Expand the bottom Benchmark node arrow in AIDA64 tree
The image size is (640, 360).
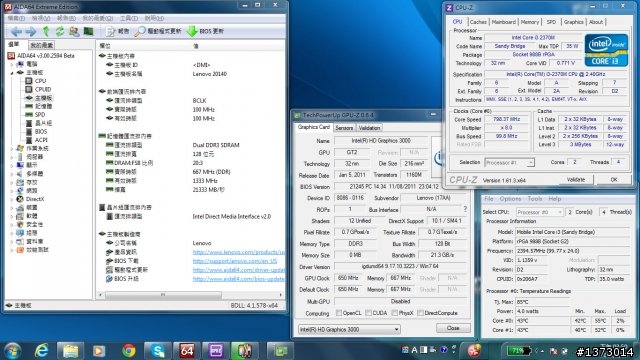click(12, 250)
